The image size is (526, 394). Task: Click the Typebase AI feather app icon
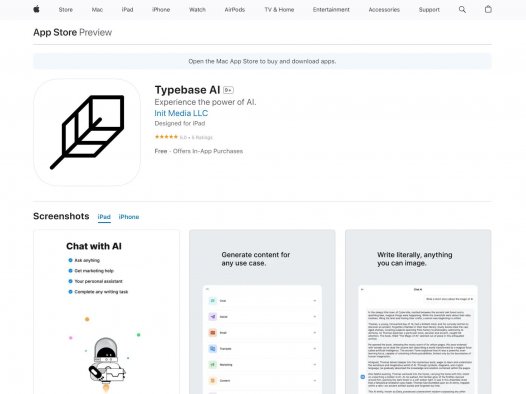pyautogui.click(x=87, y=132)
